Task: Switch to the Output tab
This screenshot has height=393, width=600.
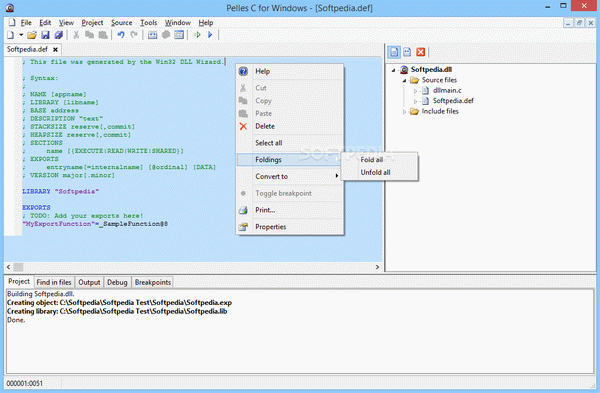Action: [89, 282]
